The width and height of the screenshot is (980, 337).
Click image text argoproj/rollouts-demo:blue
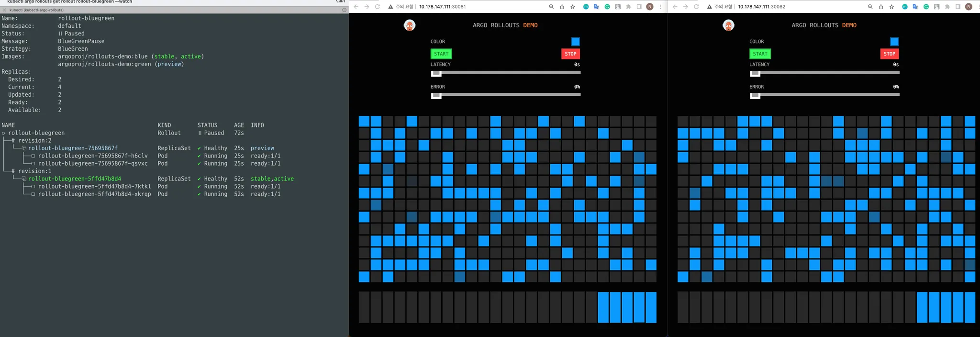click(103, 56)
